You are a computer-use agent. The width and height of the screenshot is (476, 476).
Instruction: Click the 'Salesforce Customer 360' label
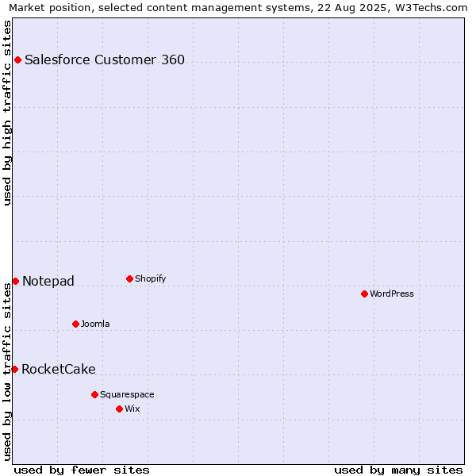tap(105, 59)
